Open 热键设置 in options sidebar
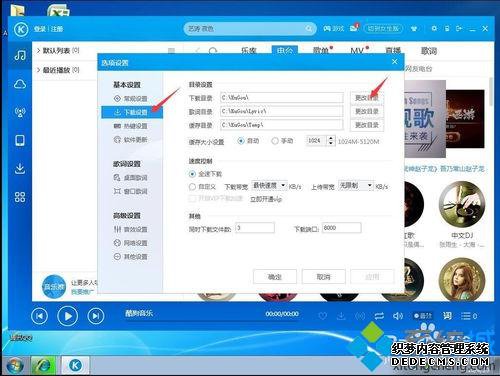 click(x=132, y=126)
